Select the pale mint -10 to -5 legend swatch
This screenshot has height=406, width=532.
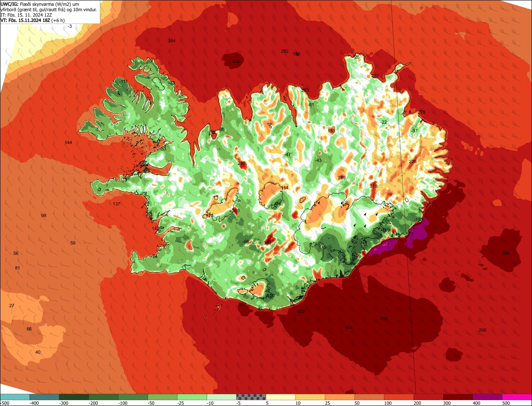point(222,397)
